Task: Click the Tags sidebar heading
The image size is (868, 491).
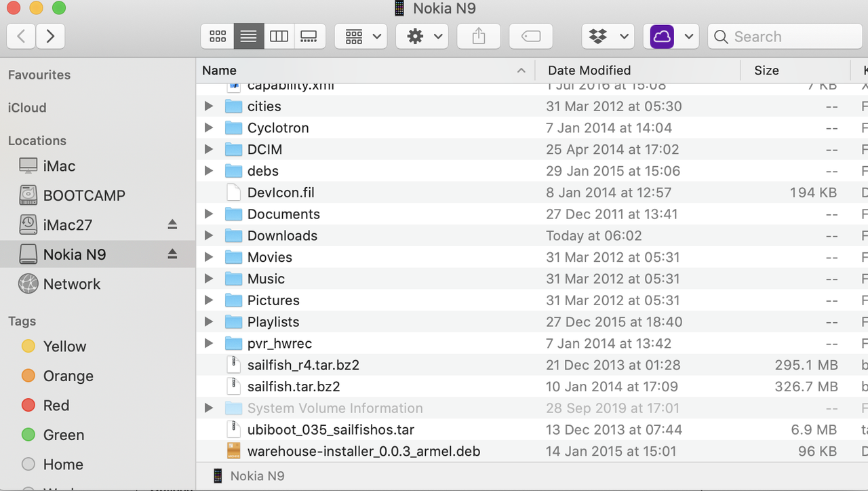Action: click(22, 321)
